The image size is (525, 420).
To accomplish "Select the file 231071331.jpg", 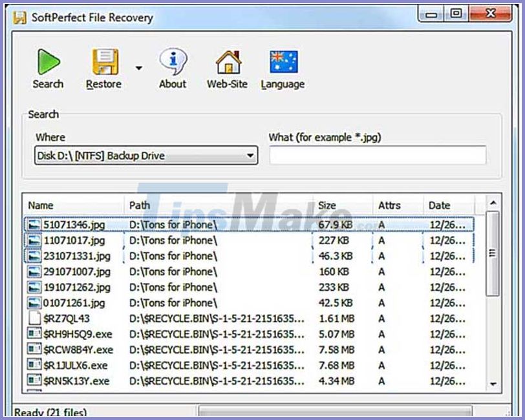I will pos(76,255).
